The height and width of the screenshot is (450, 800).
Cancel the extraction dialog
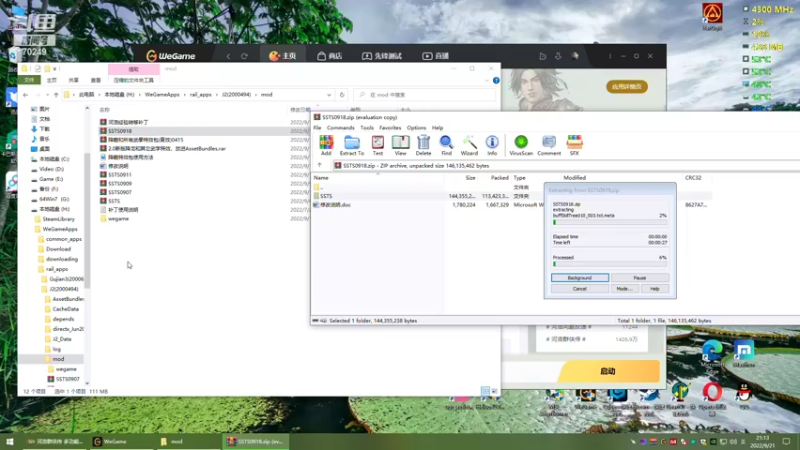click(x=580, y=289)
